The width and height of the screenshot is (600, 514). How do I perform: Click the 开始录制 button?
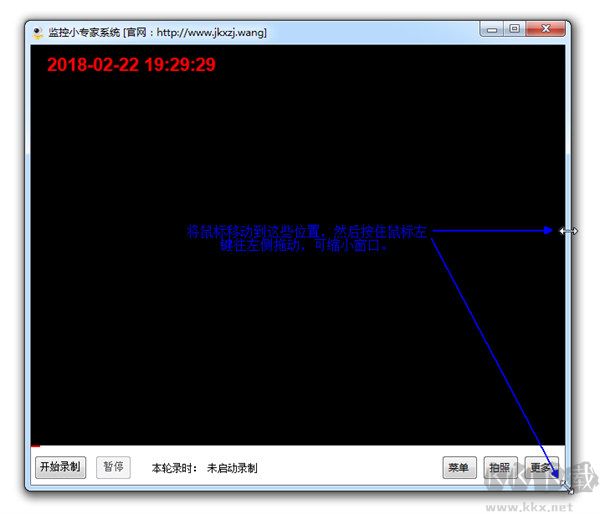(60, 467)
